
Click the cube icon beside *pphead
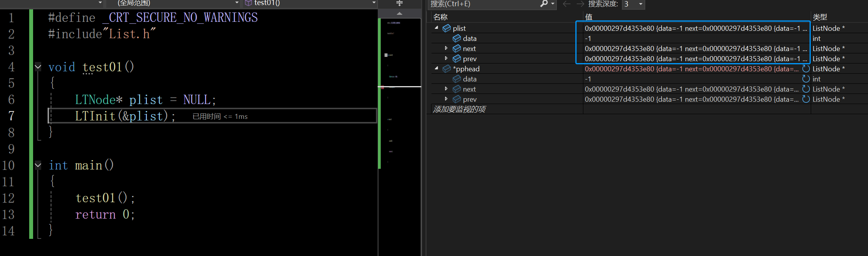447,69
